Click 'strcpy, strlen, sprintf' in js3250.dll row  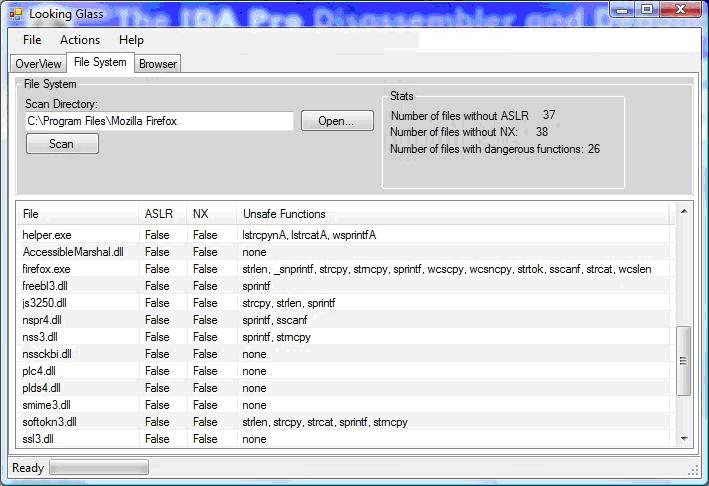click(x=288, y=303)
